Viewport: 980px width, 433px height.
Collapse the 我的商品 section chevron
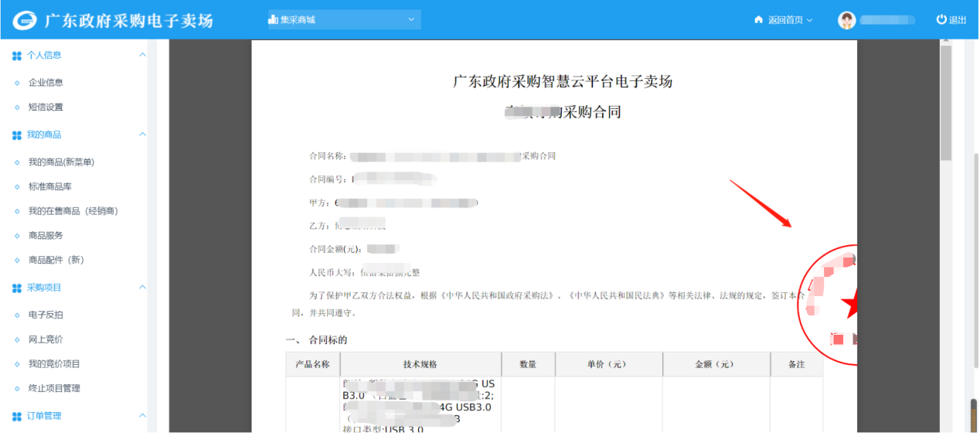[x=142, y=135]
